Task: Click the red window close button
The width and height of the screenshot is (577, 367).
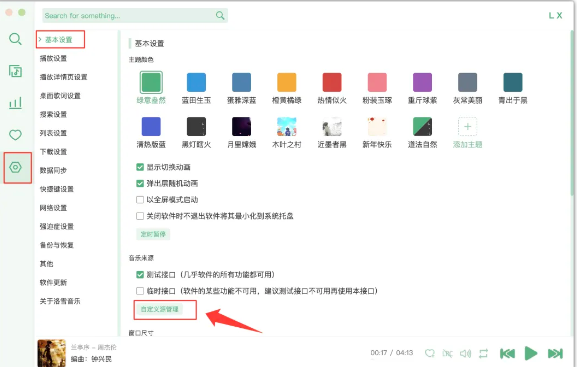Action: coord(9,13)
